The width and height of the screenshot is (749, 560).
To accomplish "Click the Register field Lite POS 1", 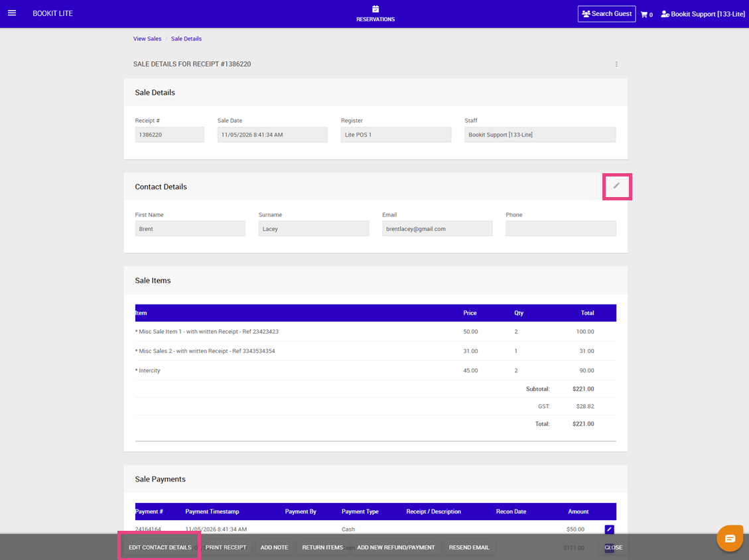I will (396, 135).
